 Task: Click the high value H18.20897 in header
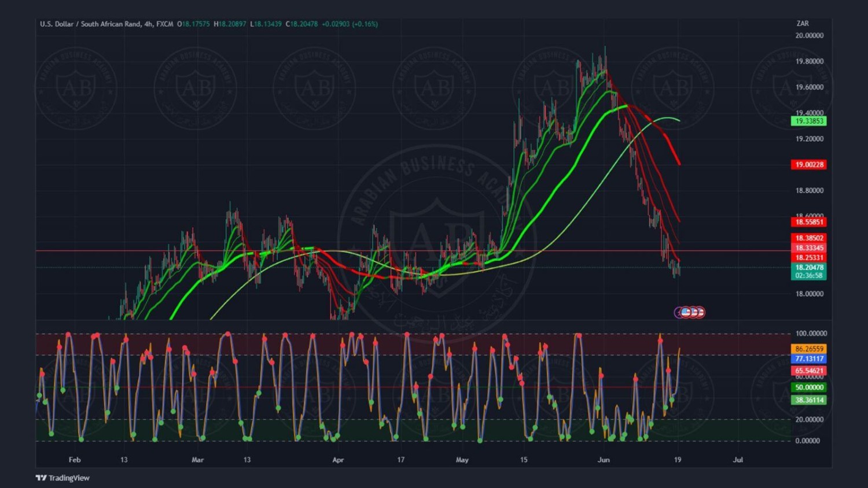point(230,24)
